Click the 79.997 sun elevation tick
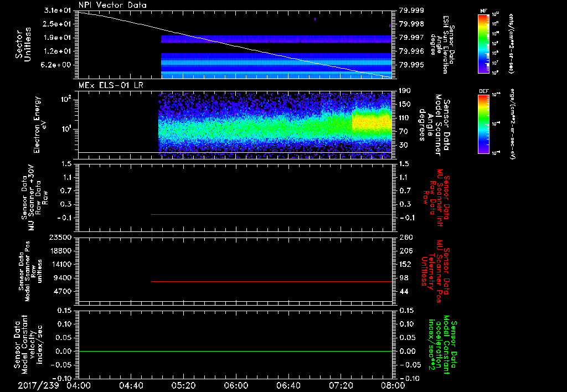Viewport: 567px width, 392px height. (x=411, y=38)
